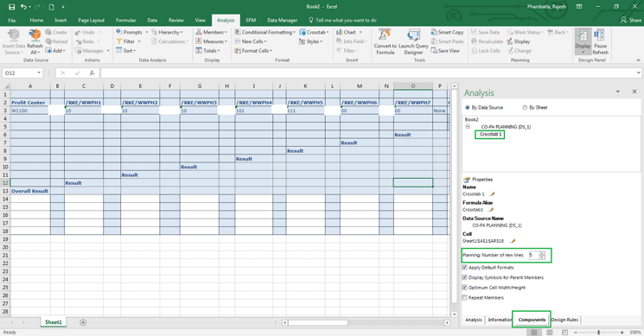Open the Name Box dropdown arrow
Viewport: 644px width, 336px height.
point(39,73)
